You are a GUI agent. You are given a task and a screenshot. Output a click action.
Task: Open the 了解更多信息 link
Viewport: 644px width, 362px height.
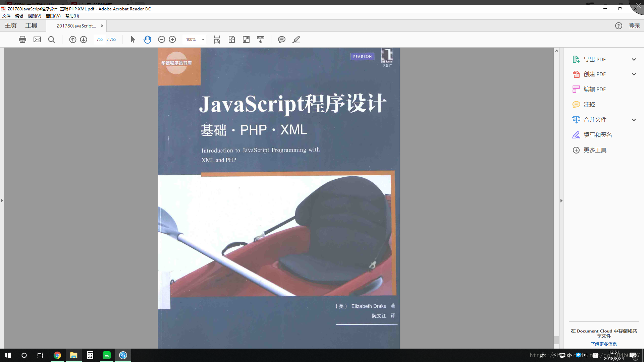click(x=603, y=344)
